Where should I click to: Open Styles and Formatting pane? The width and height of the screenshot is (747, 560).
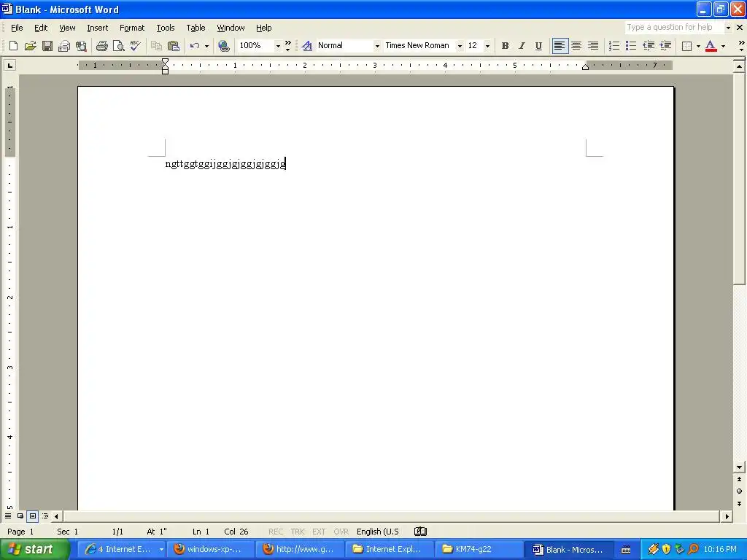[307, 46]
